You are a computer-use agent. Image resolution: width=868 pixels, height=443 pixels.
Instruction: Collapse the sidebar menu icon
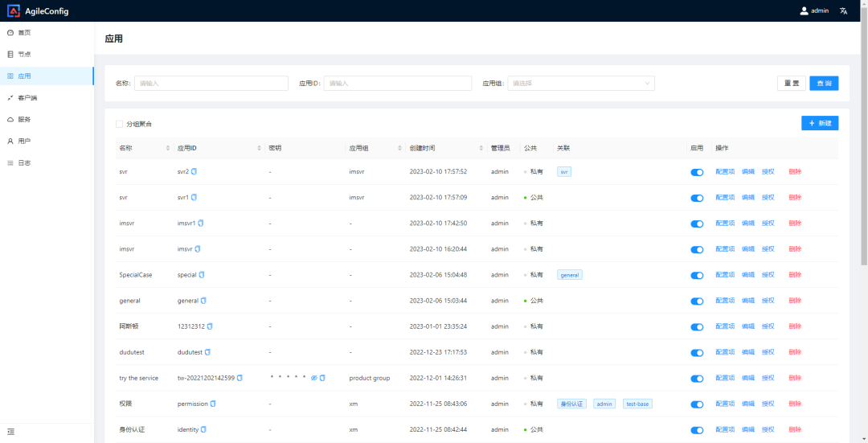pos(10,432)
